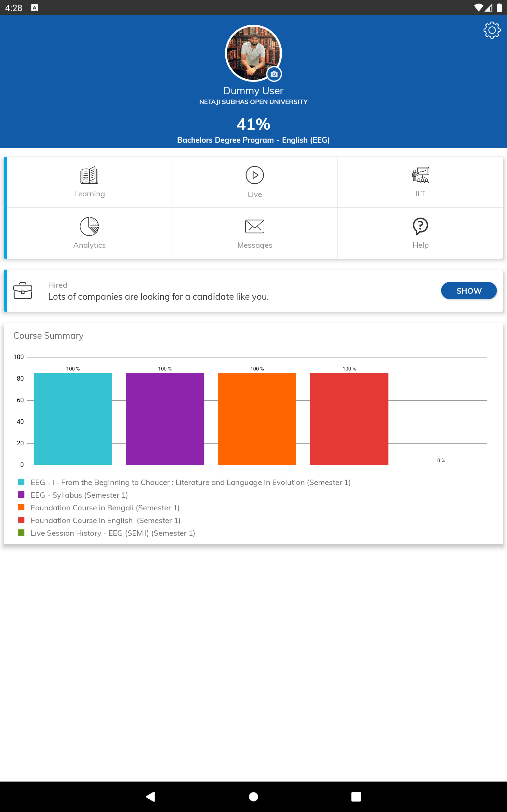Open the settings gear icon
The image size is (507, 812).
(x=491, y=30)
